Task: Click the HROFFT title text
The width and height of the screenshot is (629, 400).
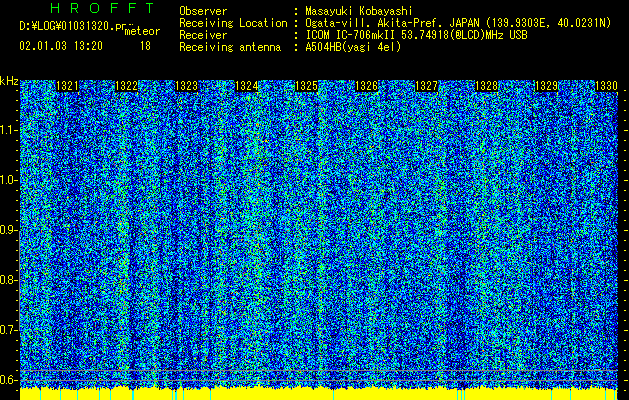Action: click(x=102, y=8)
